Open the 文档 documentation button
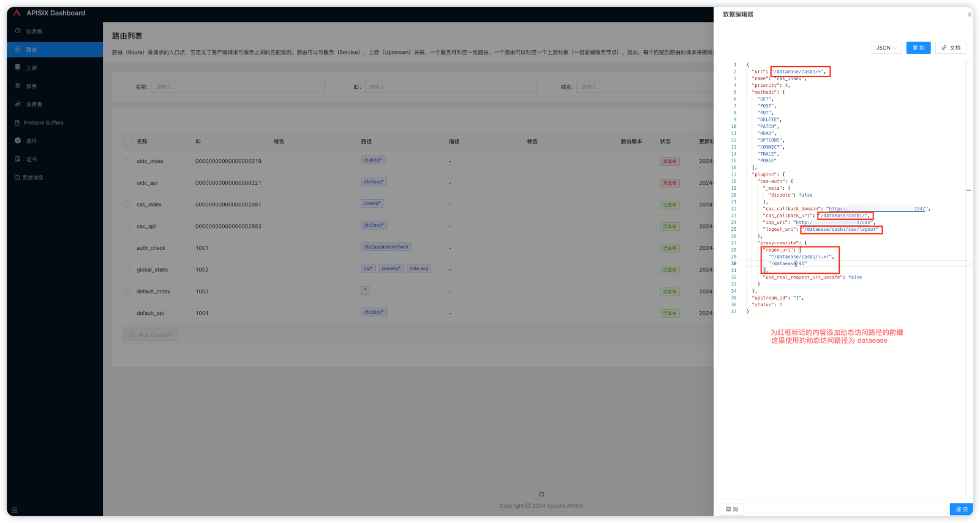This screenshot has height=523, width=980. 951,48
